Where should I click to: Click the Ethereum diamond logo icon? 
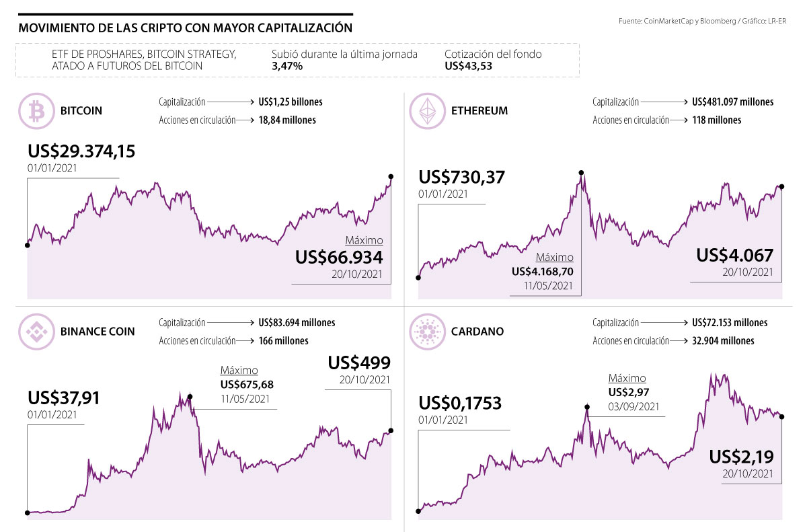pyautogui.click(x=426, y=111)
